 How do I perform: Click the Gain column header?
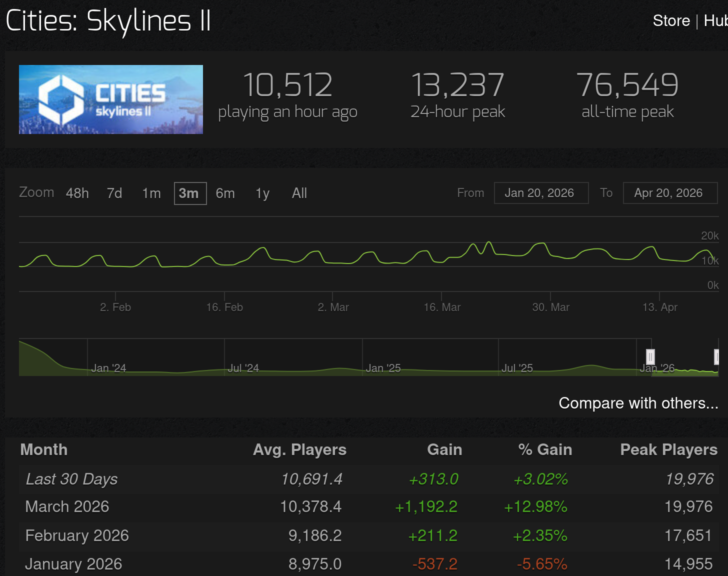point(444,449)
